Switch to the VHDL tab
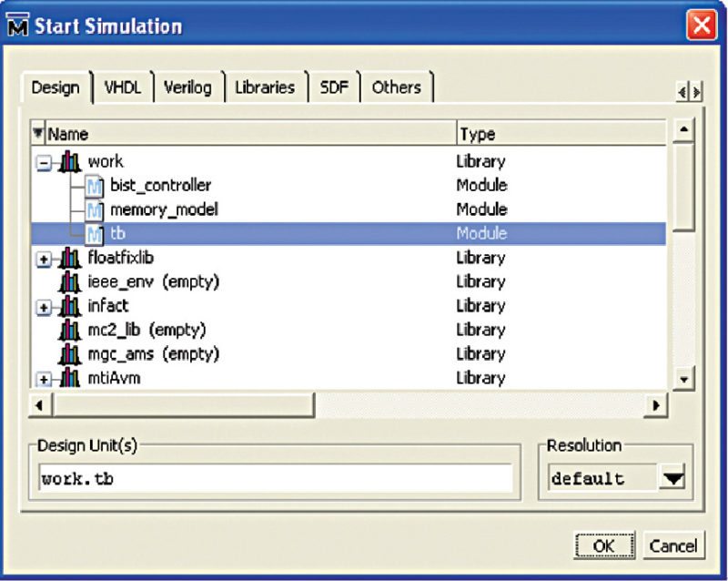Viewport: 728px width, 581px height. point(123,88)
